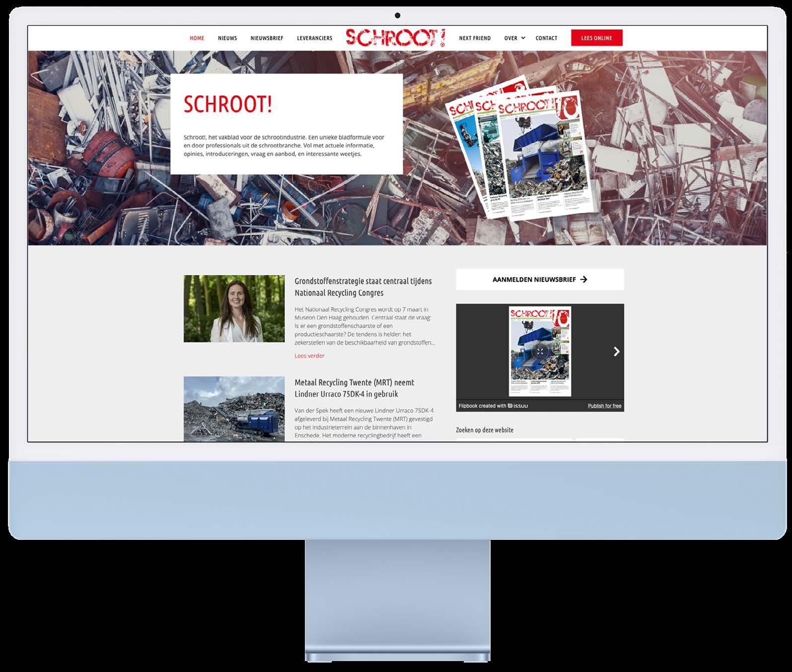Click the issuu logo in the flipbook footer
The height and width of the screenshot is (672, 792).
point(518,406)
